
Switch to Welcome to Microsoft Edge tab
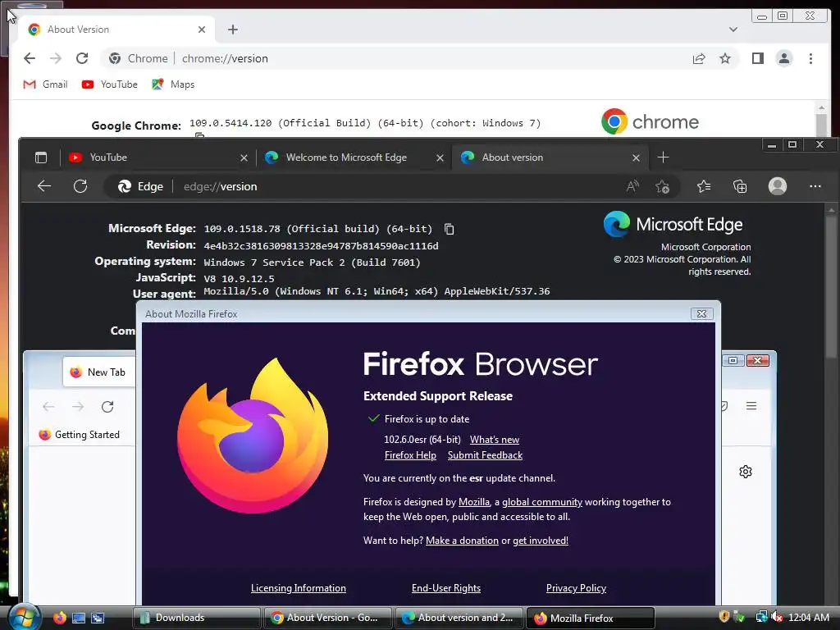(353, 157)
